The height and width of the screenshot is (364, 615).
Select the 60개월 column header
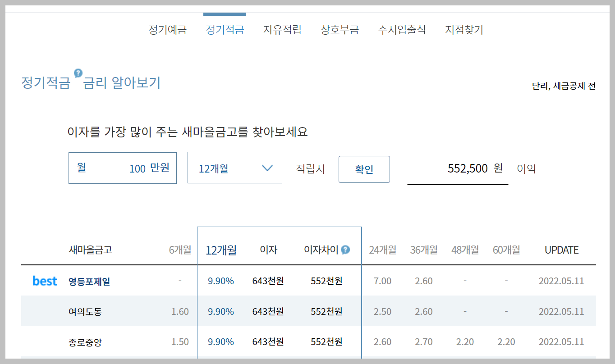506,250
